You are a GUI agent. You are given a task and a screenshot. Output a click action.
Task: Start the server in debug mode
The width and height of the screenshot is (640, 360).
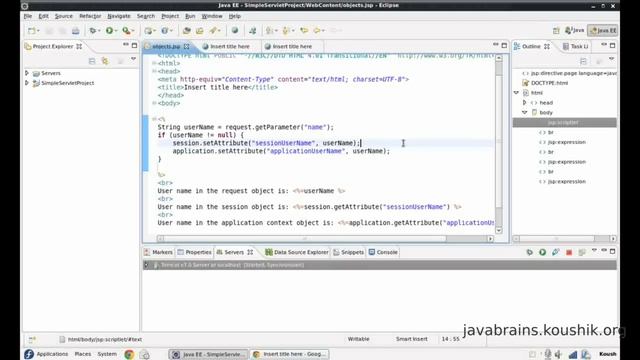coord(529,253)
